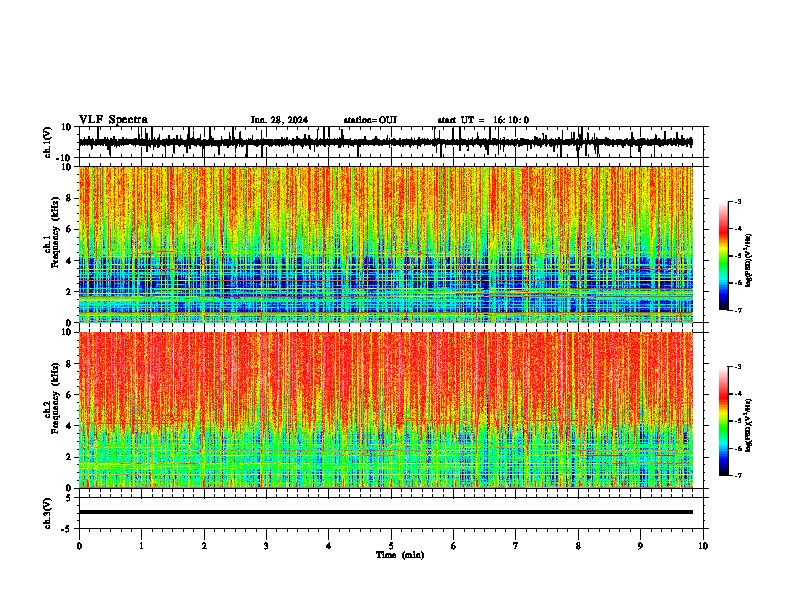The image size is (792, 612).
Task: Click the ch.1 waveform plot
Action: [386, 142]
